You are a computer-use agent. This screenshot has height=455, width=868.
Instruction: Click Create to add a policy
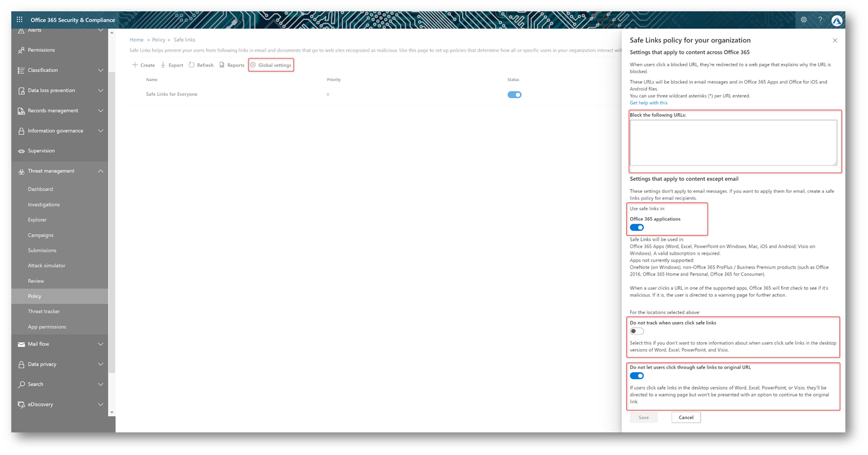click(x=144, y=65)
